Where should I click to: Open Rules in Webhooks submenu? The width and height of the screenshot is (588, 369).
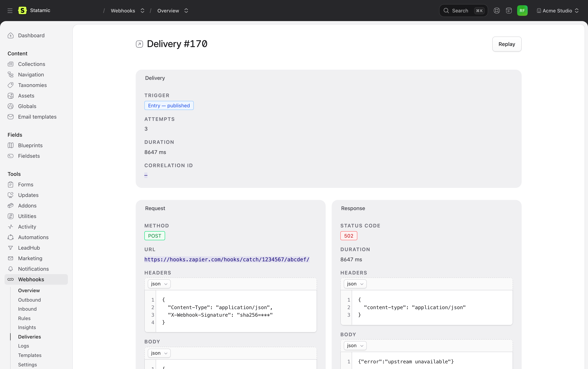pos(24,318)
